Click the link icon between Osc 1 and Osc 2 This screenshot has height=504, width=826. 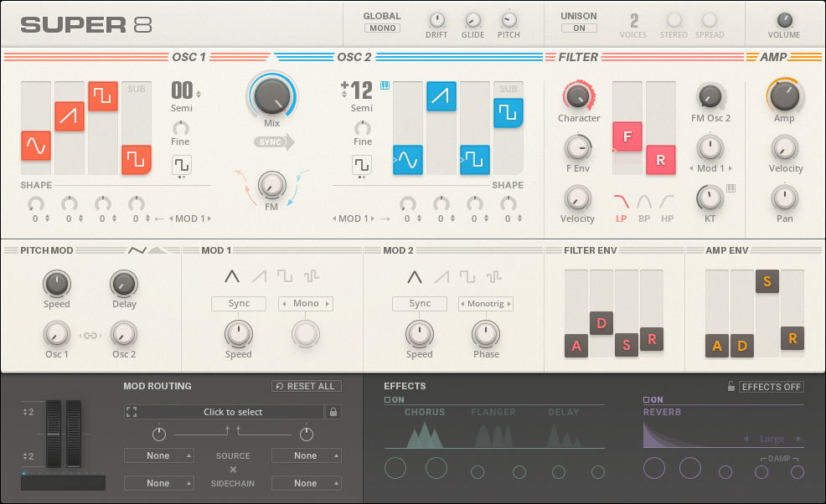(89, 336)
